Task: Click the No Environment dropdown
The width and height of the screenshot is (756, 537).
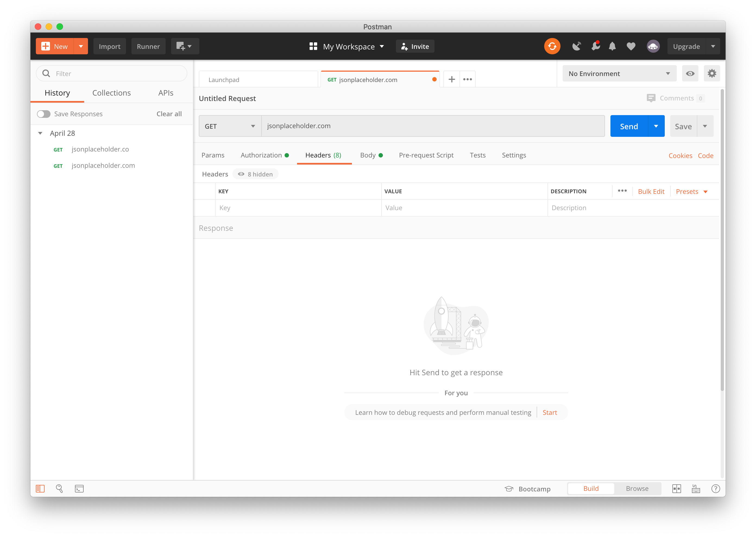Action: click(618, 73)
